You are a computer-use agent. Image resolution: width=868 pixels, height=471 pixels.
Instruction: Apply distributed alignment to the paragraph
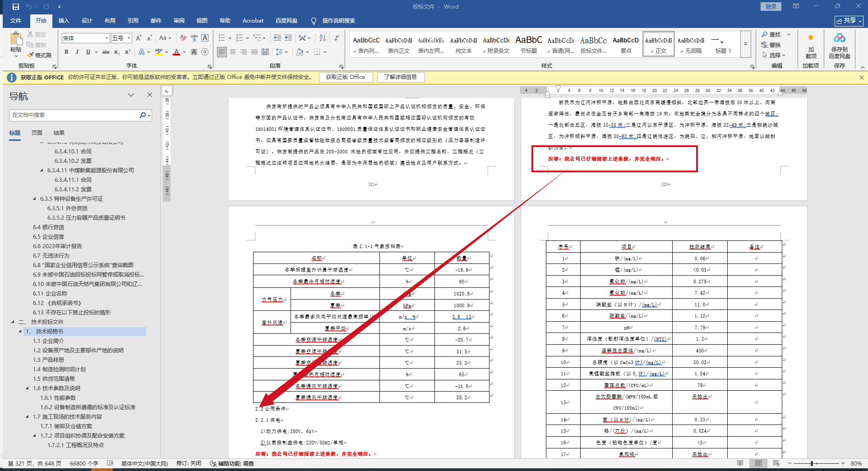tap(265, 52)
